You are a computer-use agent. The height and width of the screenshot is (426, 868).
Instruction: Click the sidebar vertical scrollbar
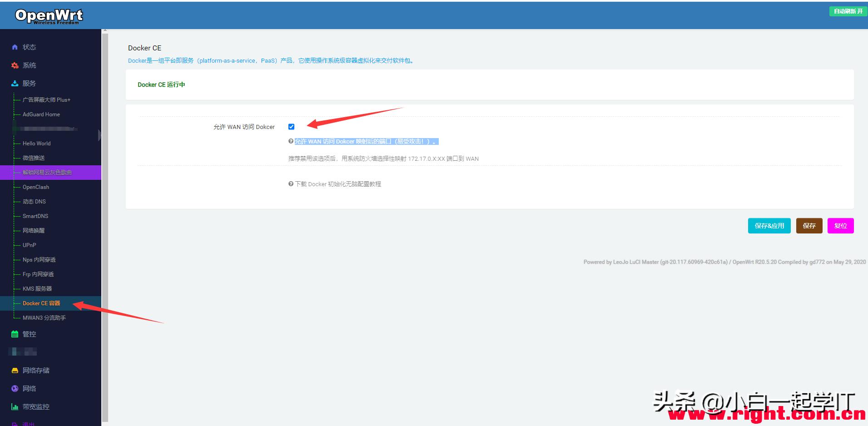pyautogui.click(x=105, y=227)
